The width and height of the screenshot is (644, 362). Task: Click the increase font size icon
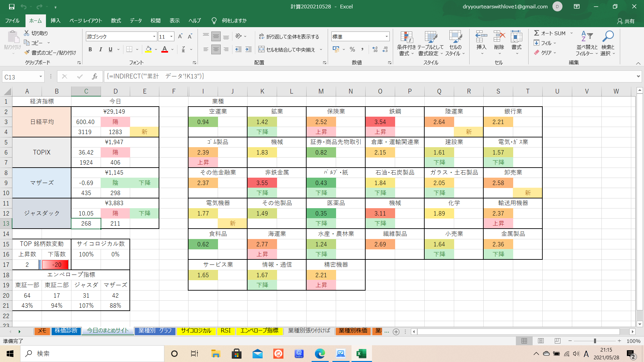coord(180,37)
